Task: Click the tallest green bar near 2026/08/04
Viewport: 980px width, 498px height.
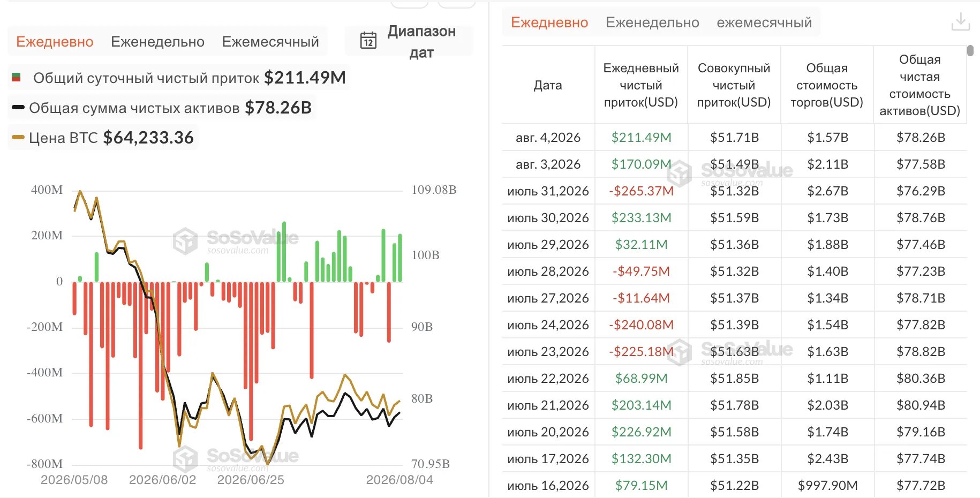Action: click(383, 255)
